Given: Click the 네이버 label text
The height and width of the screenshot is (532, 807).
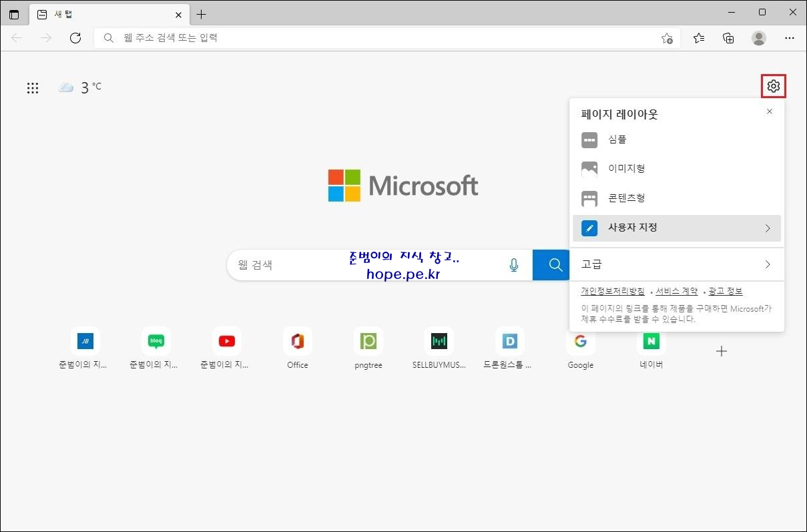Looking at the screenshot, I should click(x=651, y=364).
